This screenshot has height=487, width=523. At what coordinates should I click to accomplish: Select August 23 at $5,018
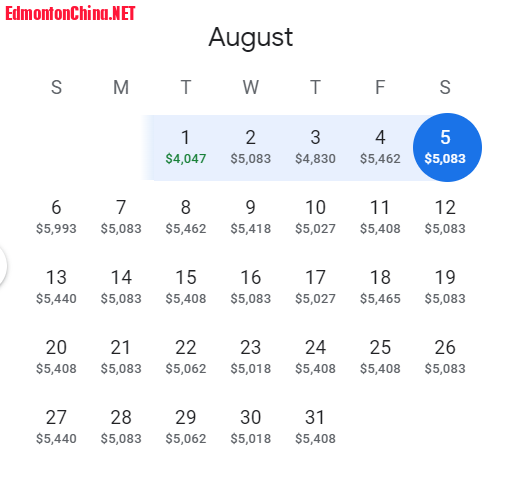(250, 357)
